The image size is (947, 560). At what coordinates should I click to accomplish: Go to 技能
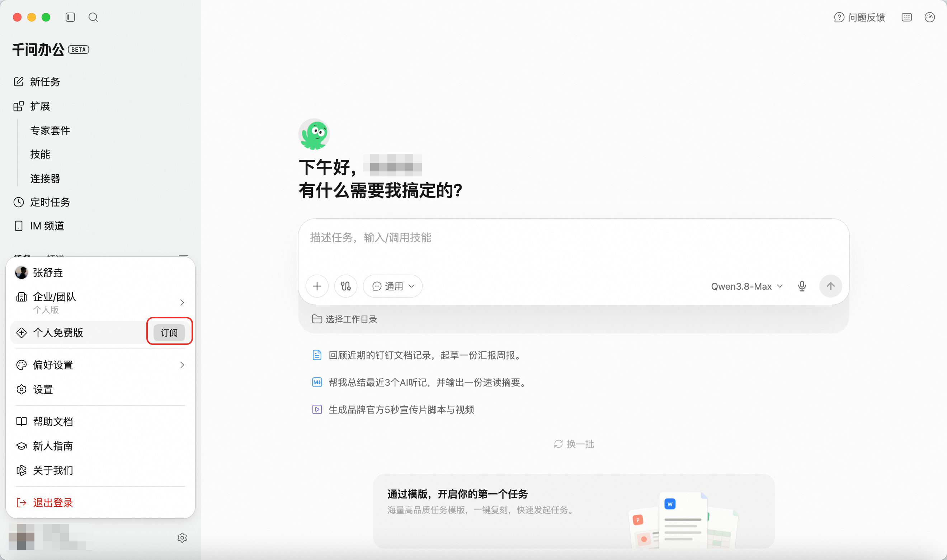(40, 154)
